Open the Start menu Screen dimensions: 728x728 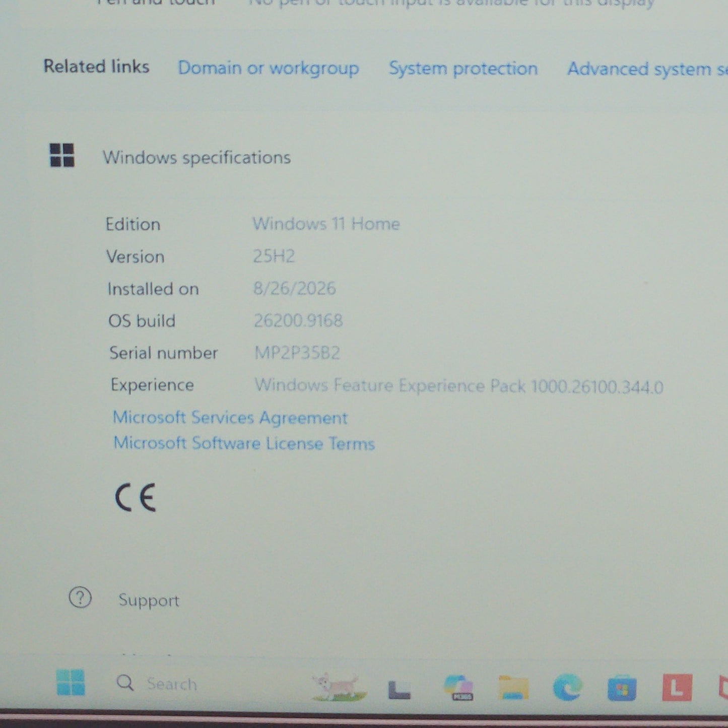click(x=71, y=683)
